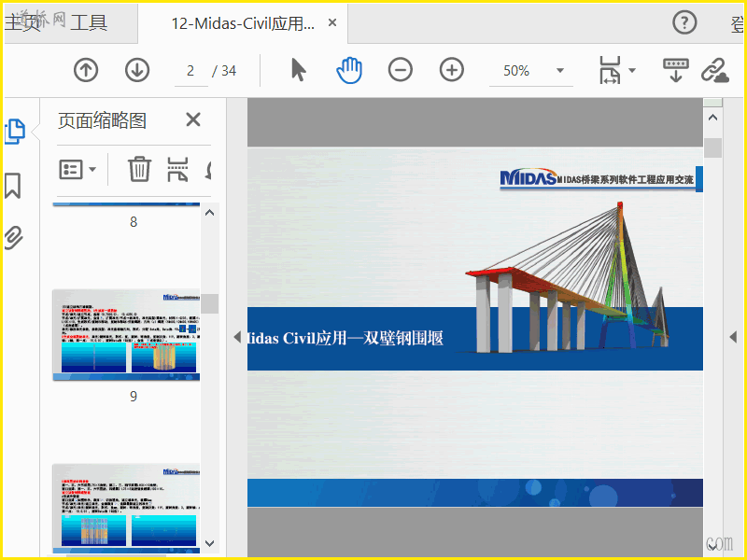Image resolution: width=747 pixels, height=560 pixels.
Task: Zoom in with the plus button
Action: coord(452,70)
